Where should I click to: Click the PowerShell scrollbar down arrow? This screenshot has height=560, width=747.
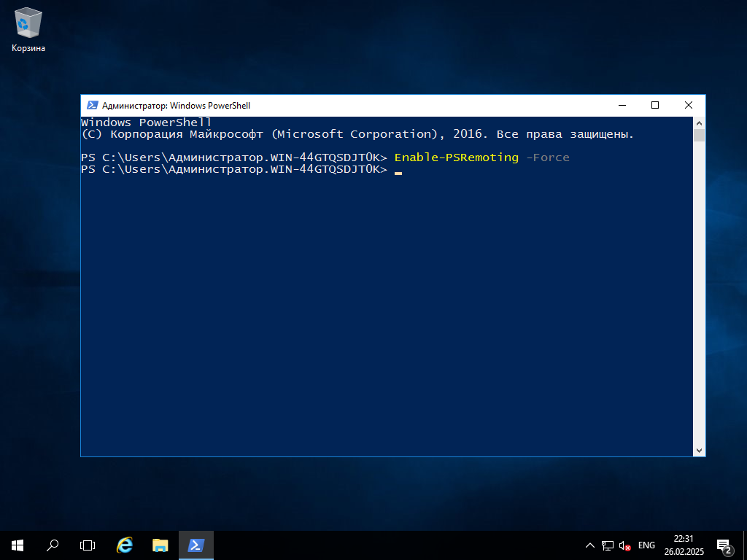(x=699, y=450)
